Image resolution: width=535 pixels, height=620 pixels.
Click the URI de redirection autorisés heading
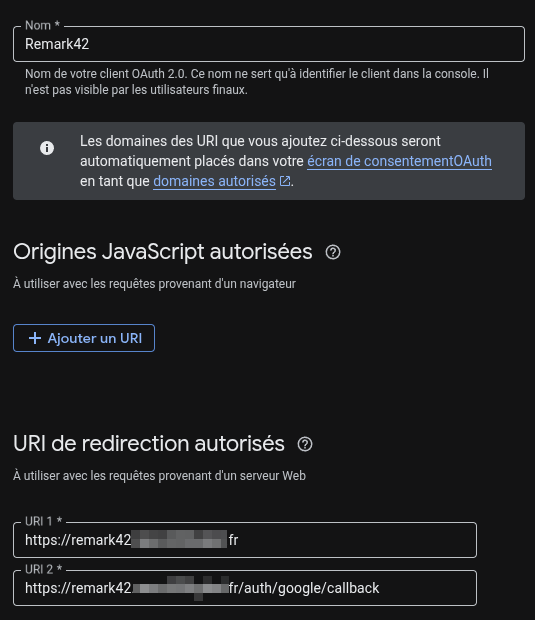coord(149,444)
